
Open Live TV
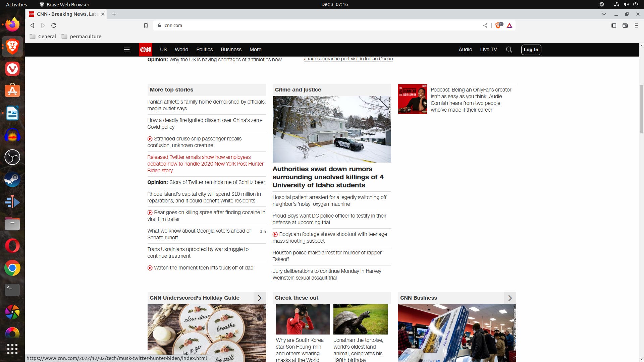[488, 50]
